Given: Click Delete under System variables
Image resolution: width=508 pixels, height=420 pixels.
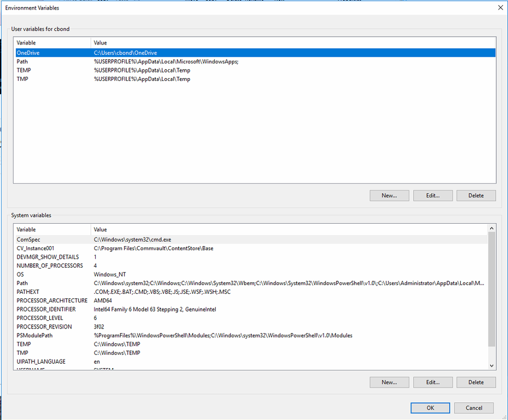Looking at the screenshot, I should (476, 382).
